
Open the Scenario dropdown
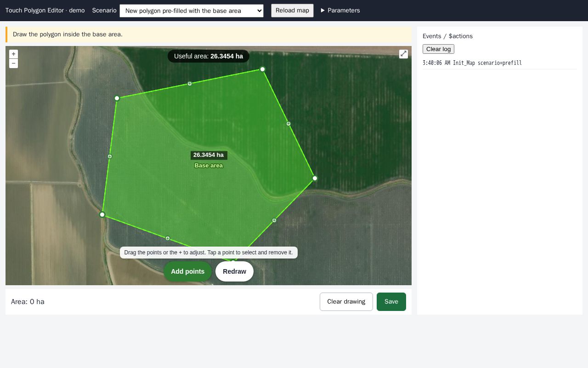(x=192, y=11)
